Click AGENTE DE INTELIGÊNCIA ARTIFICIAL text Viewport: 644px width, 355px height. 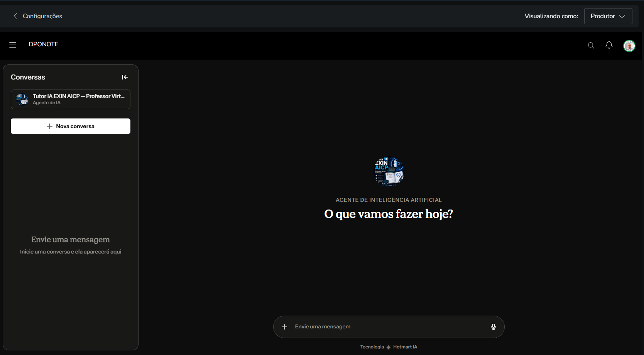[x=389, y=200]
